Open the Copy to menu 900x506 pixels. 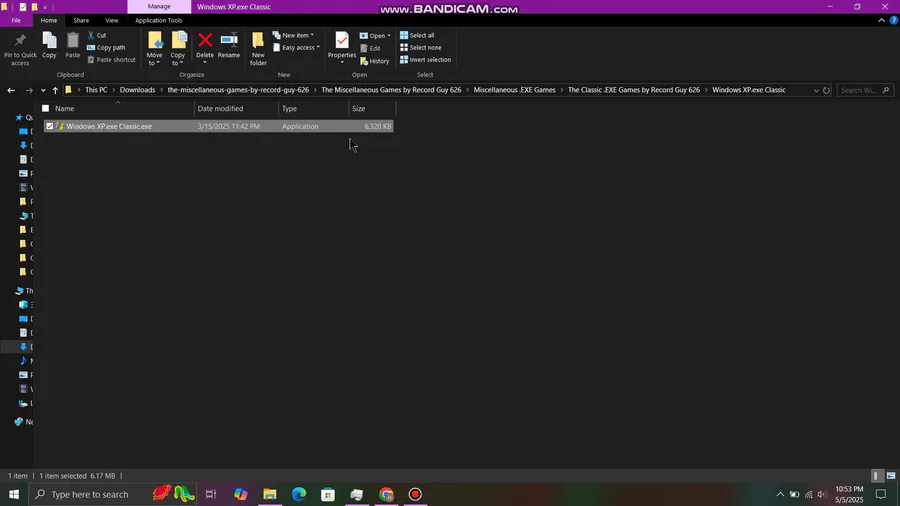(178, 49)
